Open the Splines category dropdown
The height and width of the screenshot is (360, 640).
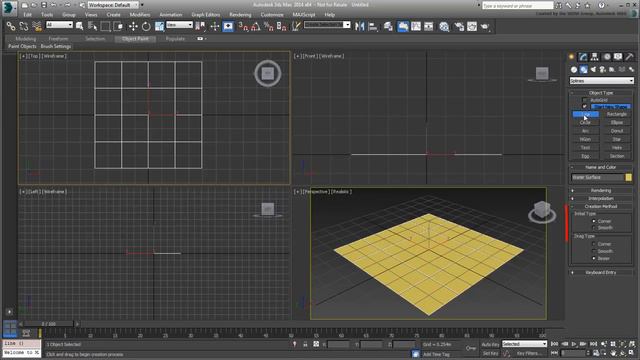tap(602, 81)
